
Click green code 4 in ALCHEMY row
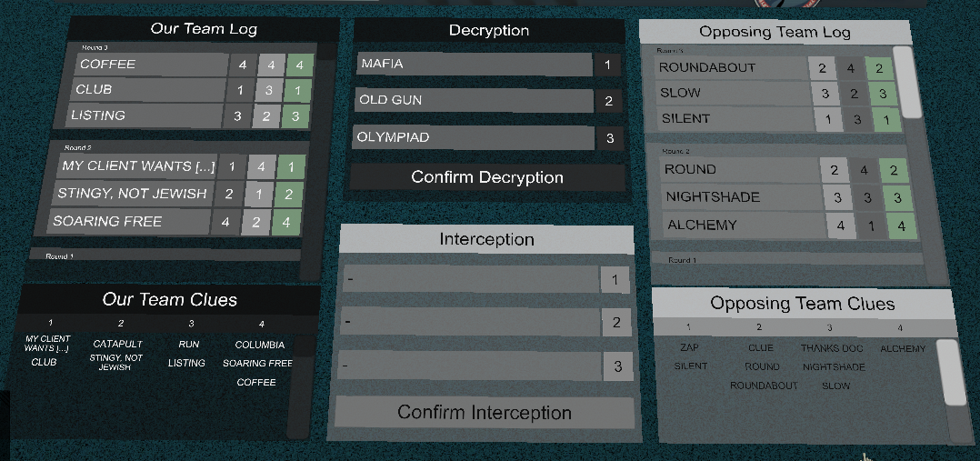click(901, 226)
